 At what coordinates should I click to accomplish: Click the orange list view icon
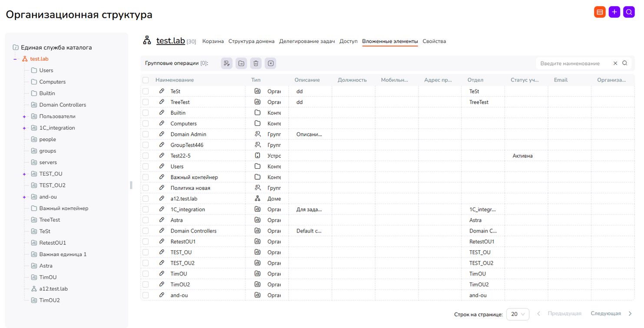[x=600, y=12]
